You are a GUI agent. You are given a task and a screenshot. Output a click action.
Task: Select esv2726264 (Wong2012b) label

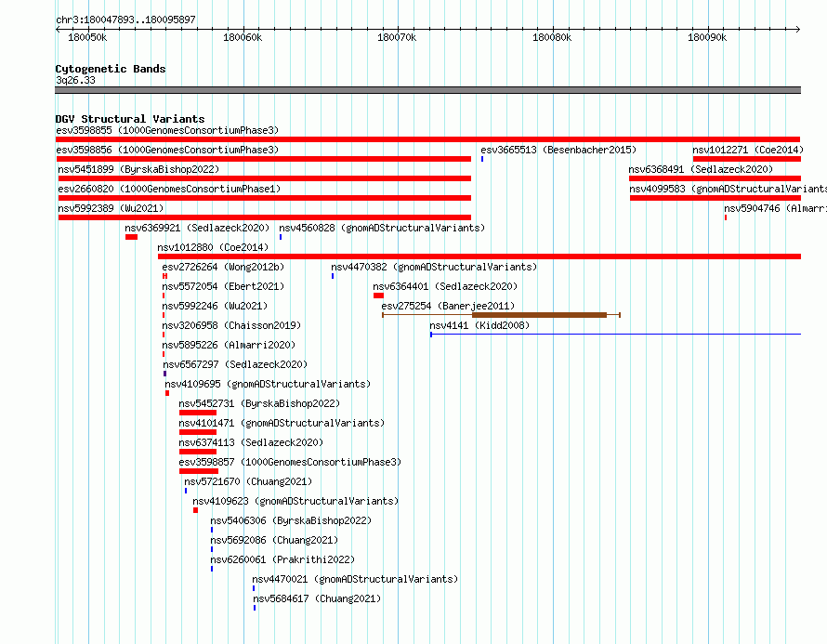pyautogui.click(x=223, y=267)
